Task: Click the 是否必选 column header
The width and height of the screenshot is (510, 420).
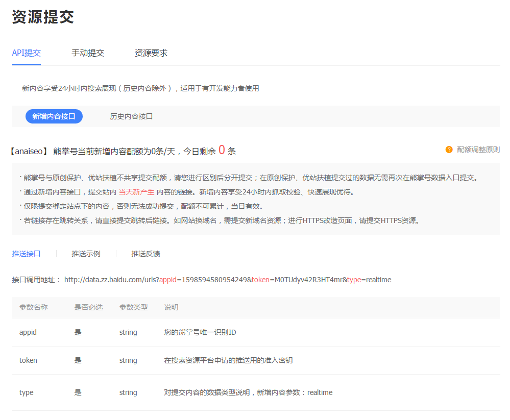Action: pyautogui.click(x=88, y=307)
